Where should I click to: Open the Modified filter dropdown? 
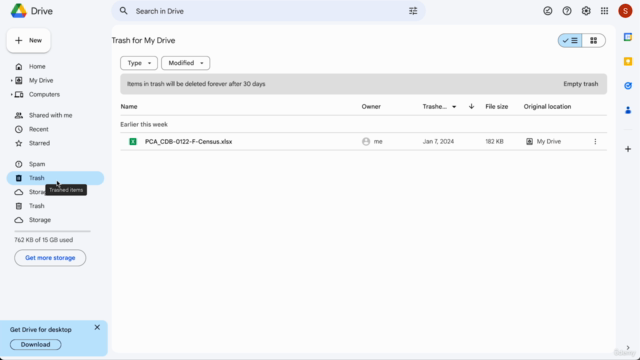pos(185,63)
